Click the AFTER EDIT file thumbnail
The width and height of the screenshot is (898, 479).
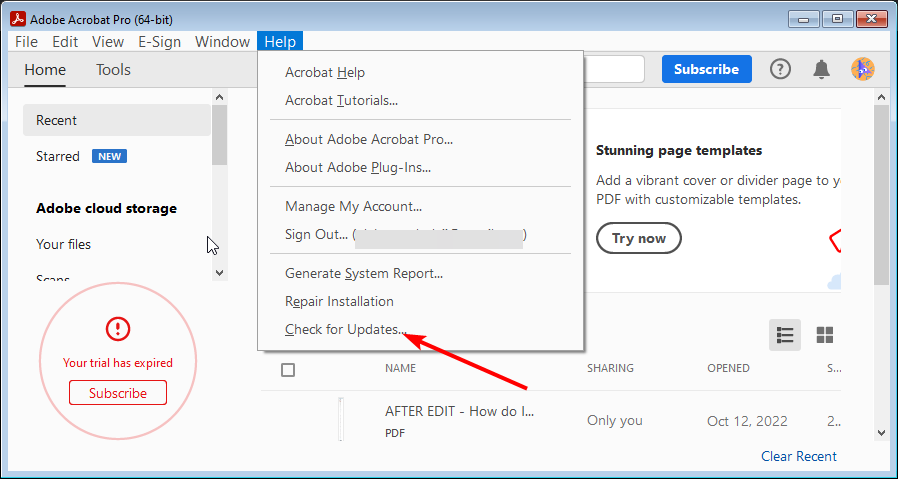[341, 419]
